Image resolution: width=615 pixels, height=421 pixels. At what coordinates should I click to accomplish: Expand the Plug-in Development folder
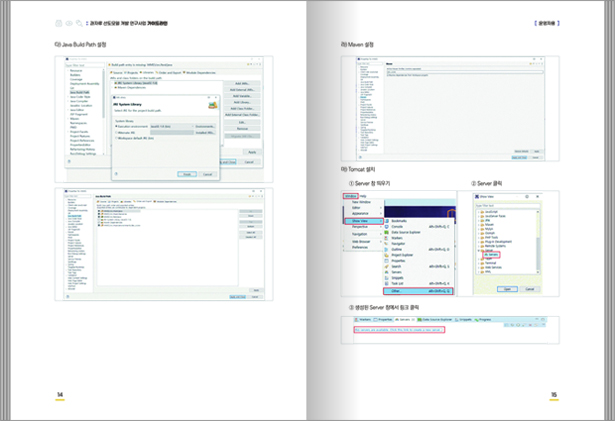click(478, 242)
